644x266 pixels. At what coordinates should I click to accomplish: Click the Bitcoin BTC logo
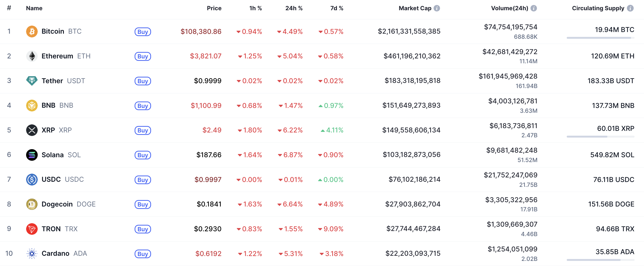click(x=32, y=31)
